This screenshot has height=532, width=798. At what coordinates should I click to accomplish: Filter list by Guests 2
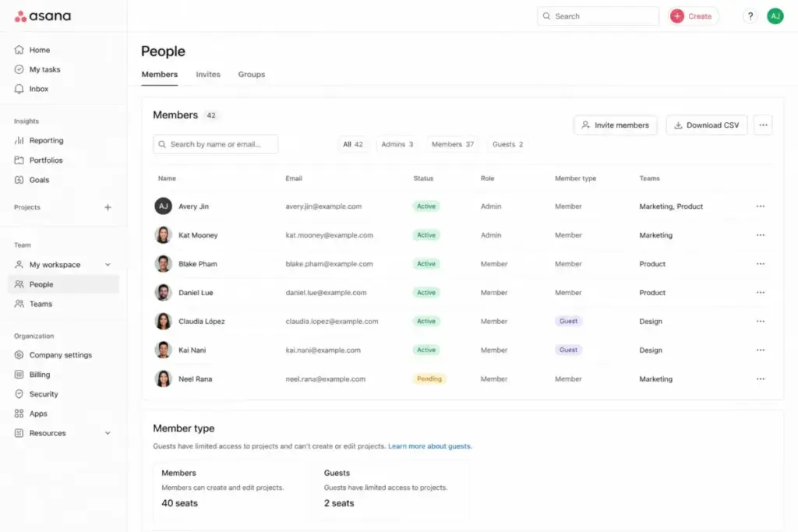coord(507,144)
